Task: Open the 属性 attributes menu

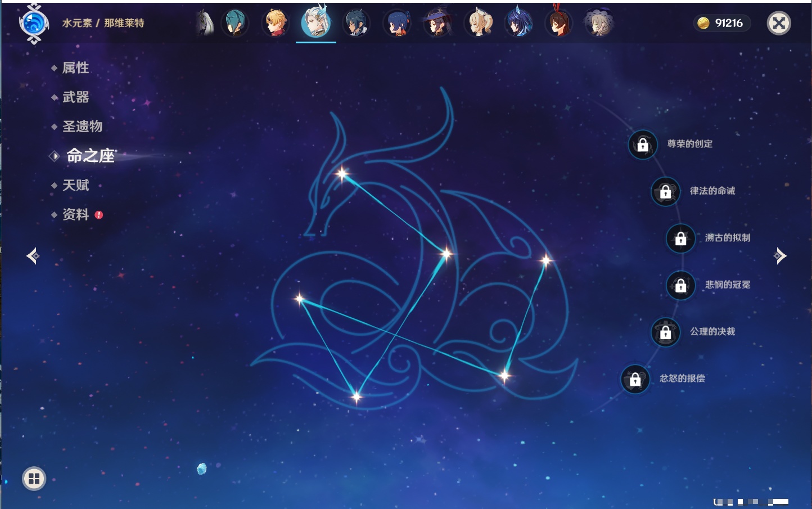Action: point(75,68)
